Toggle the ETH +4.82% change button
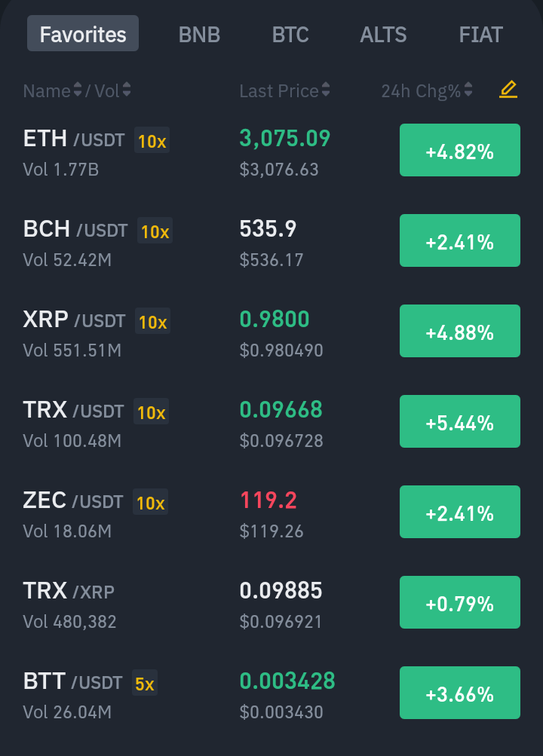This screenshot has width=543, height=756. tap(460, 150)
